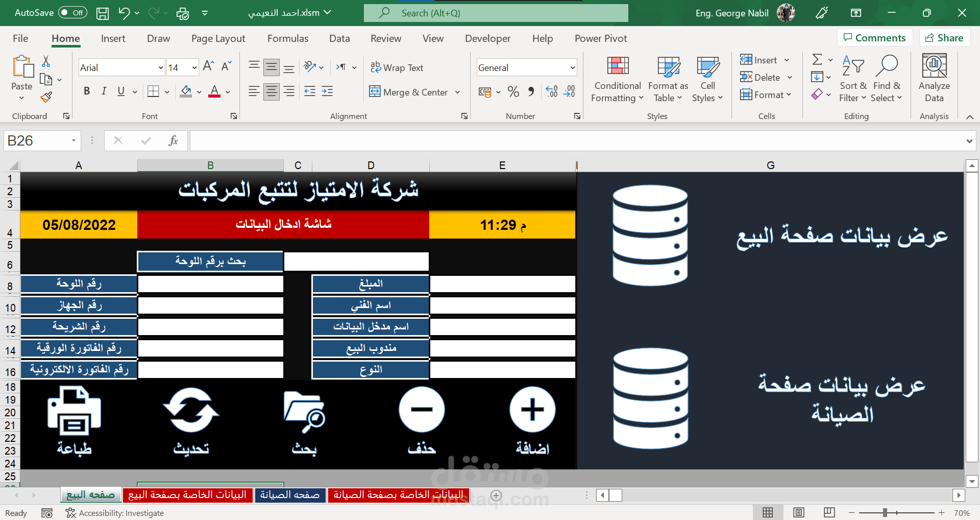Click the refresh icon labeled تحديث
Screen dimensions: 980x520
(191, 410)
